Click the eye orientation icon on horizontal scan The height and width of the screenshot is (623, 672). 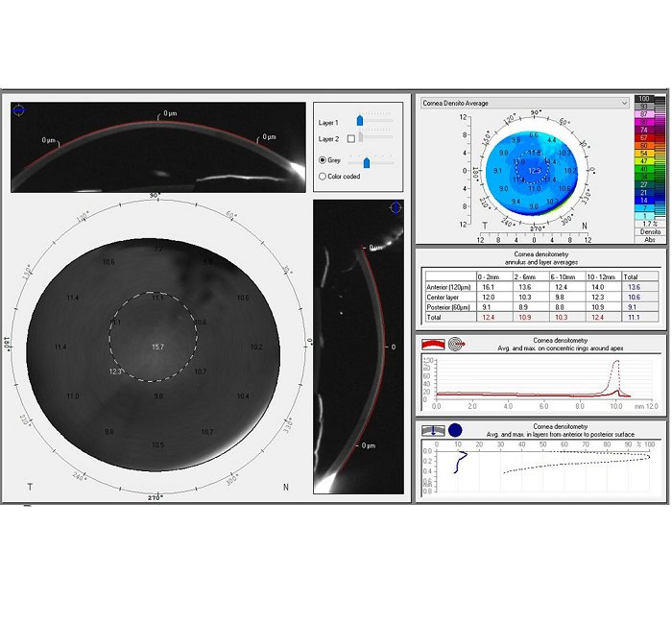click(x=20, y=110)
